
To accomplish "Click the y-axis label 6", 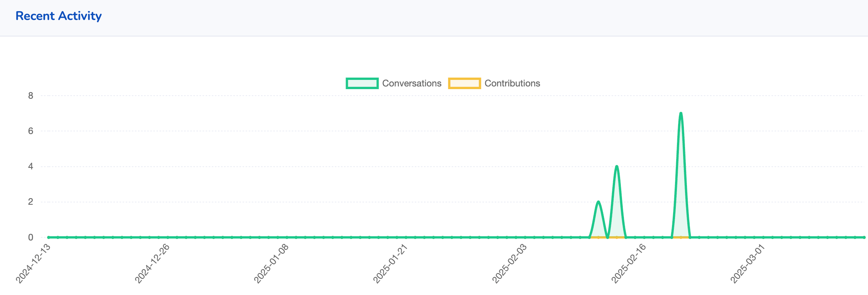I will click(31, 131).
